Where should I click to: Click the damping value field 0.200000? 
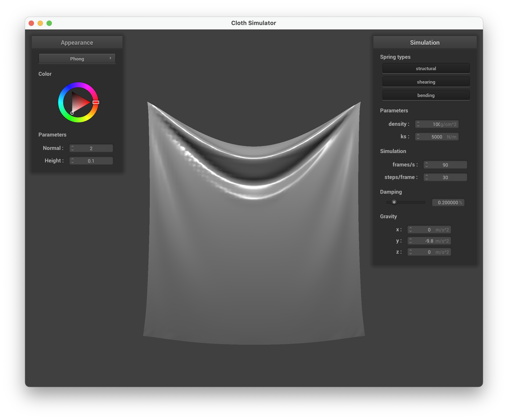click(x=448, y=202)
